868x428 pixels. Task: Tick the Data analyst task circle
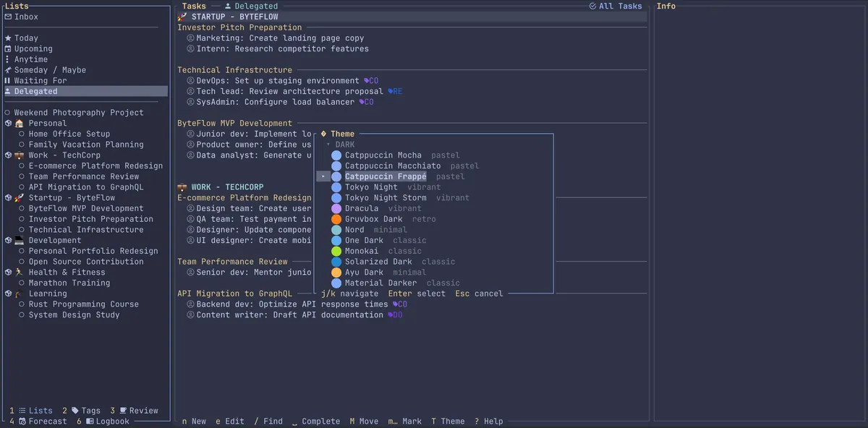coord(191,155)
